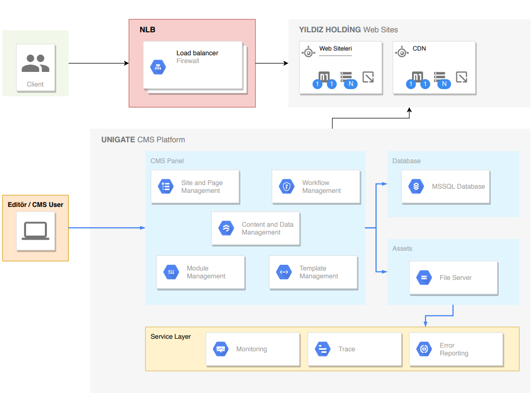Select the "File Server" text
This screenshot has width=532, height=394.
coord(456,278)
